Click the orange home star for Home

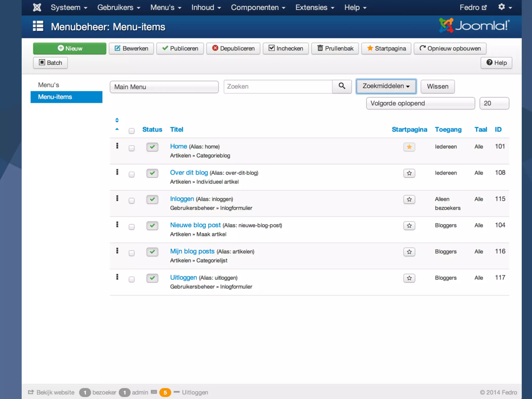(x=409, y=147)
